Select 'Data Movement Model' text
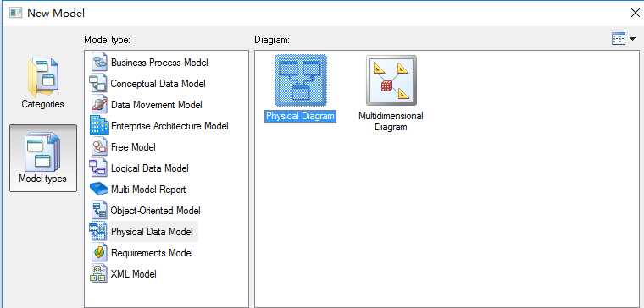 pyautogui.click(x=157, y=105)
